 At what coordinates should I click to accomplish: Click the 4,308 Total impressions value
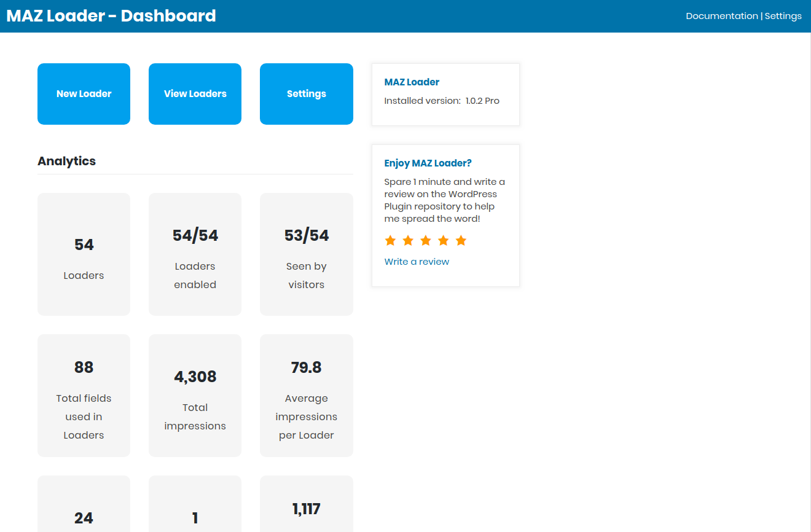coord(195,377)
